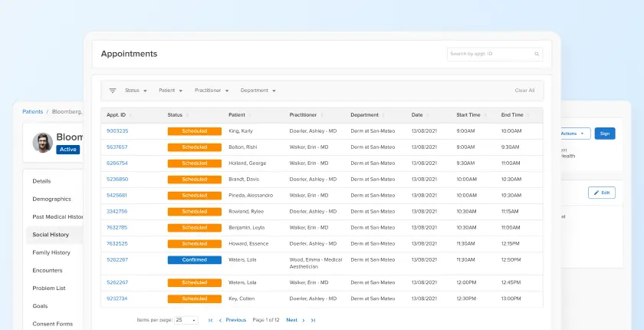The height and width of the screenshot is (330, 644).
Task: Sort by Appt. ID column icon
Action: [130, 115]
